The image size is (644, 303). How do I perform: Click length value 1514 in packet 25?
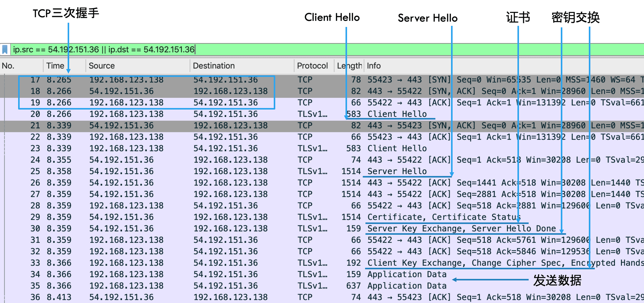click(351, 171)
